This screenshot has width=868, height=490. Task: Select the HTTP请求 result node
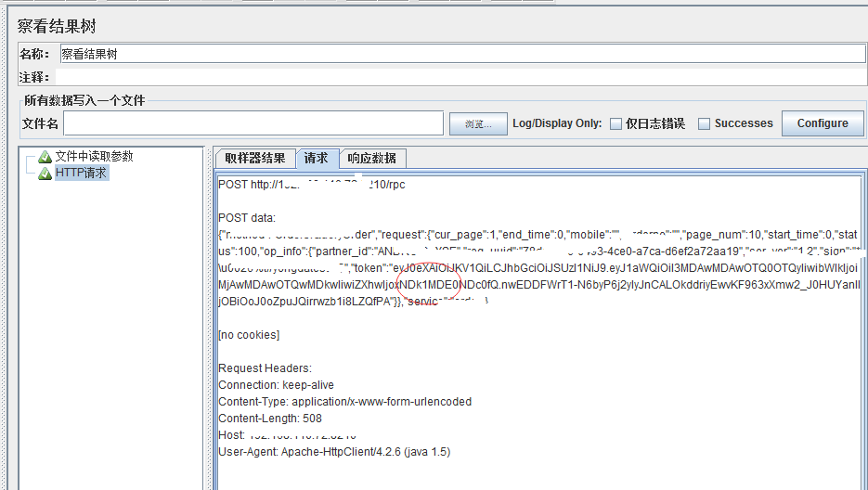(x=81, y=173)
